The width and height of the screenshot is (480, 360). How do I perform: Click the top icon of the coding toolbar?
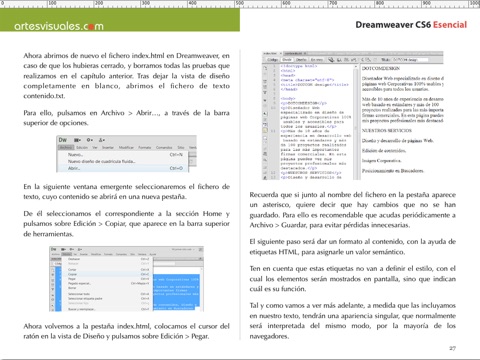[x=266, y=68]
